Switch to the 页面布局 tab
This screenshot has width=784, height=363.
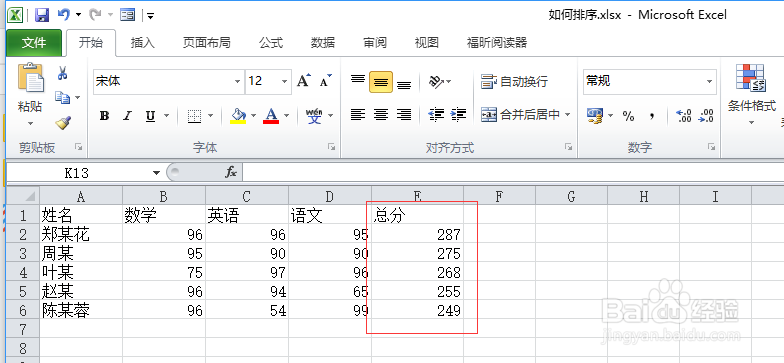click(206, 43)
